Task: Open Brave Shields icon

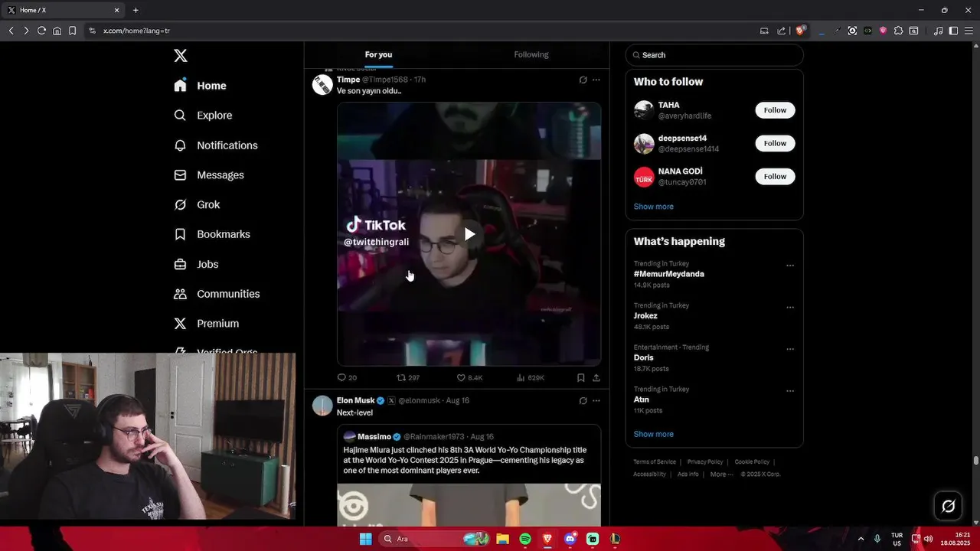Action: pyautogui.click(x=800, y=31)
